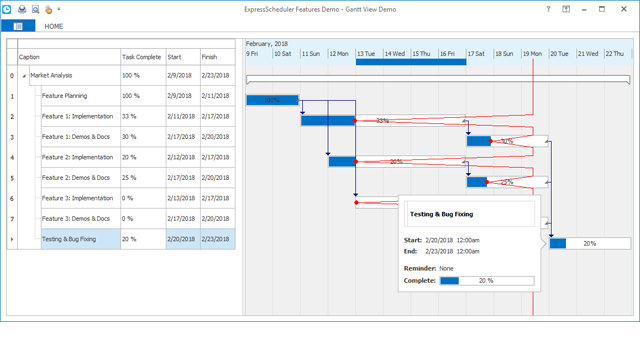Select Testing & Bug Fixing caption cell
640x360 pixels.
click(81, 239)
